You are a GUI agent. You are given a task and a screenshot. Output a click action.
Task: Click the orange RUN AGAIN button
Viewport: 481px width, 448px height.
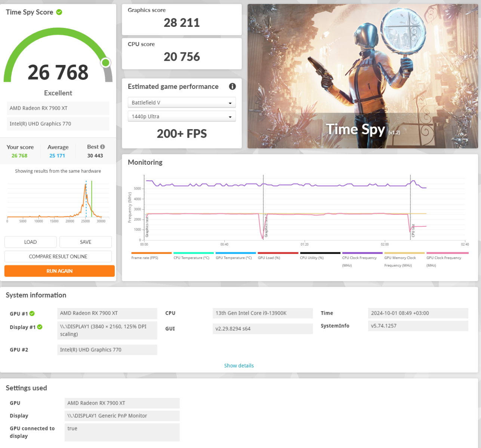[59, 271]
